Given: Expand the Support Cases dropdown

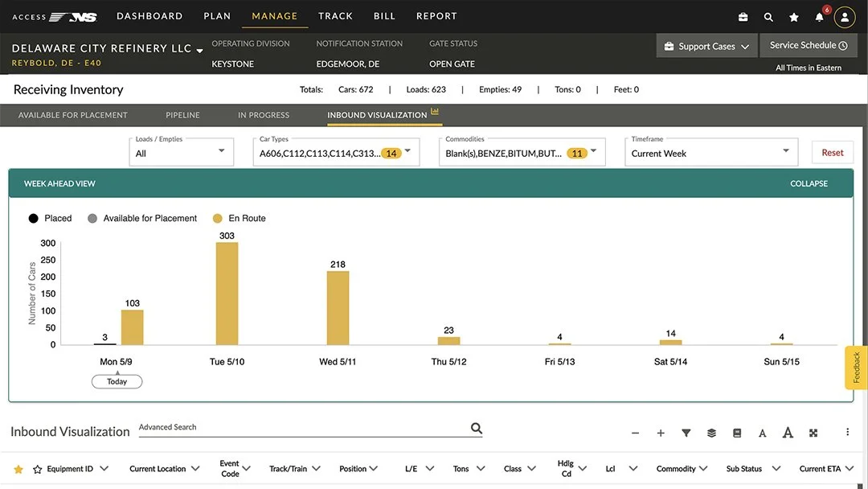Looking at the screenshot, I should click(x=706, y=46).
